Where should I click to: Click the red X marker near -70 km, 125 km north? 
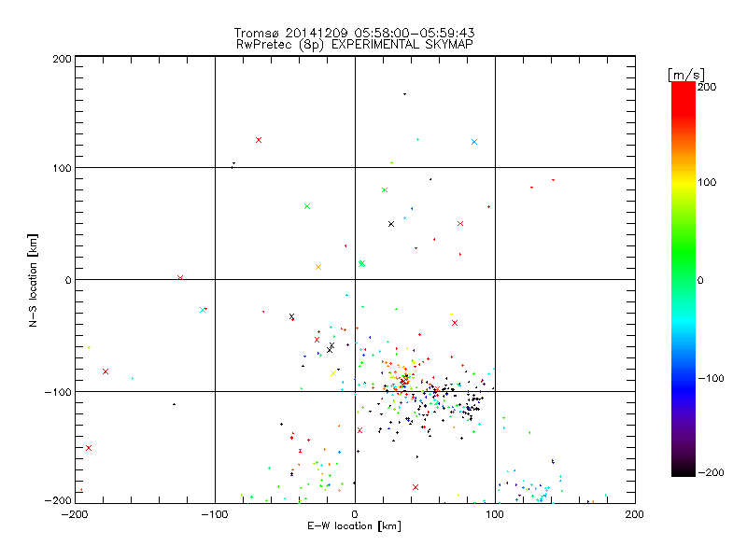coord(259,140)
